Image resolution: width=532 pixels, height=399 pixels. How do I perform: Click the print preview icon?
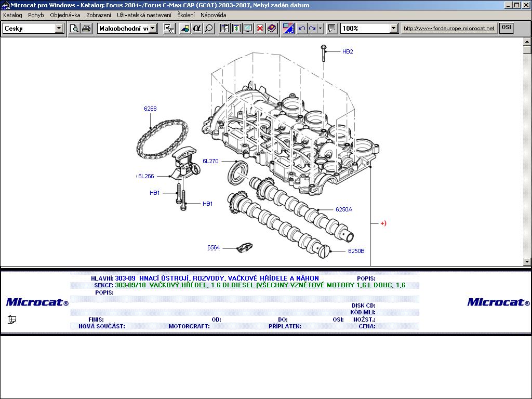74,28
